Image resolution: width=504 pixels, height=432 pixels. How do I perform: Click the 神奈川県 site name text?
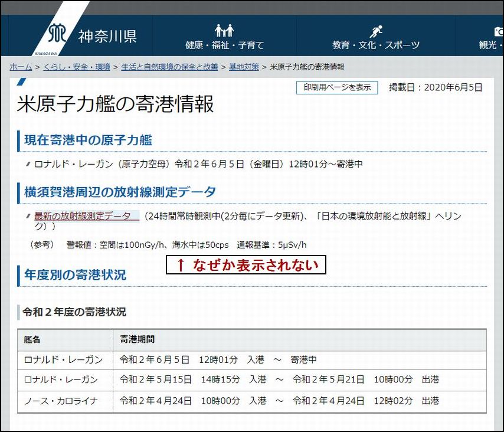(x=107, y=37)
